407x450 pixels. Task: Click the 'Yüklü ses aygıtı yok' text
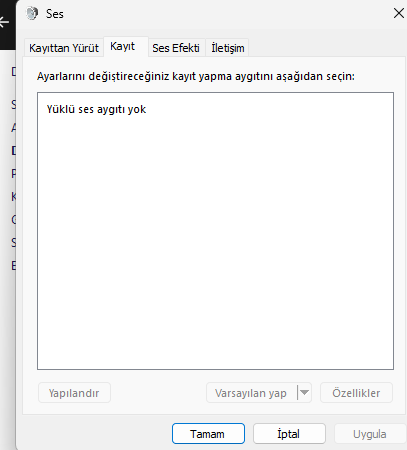[96, 109]
